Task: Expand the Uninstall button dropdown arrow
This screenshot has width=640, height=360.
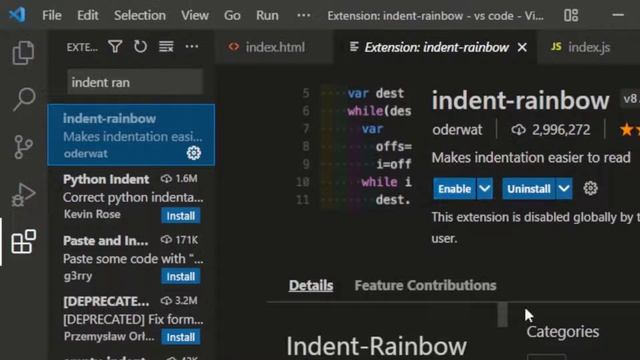Action: (x=564, y=189)
